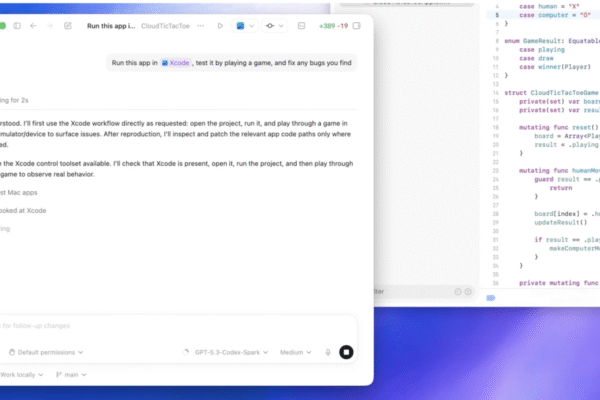Click the 'struct CloudTicTacToeGame' line in Xcode
Screen dimensions: 600x400
click(x=551, y=93)
